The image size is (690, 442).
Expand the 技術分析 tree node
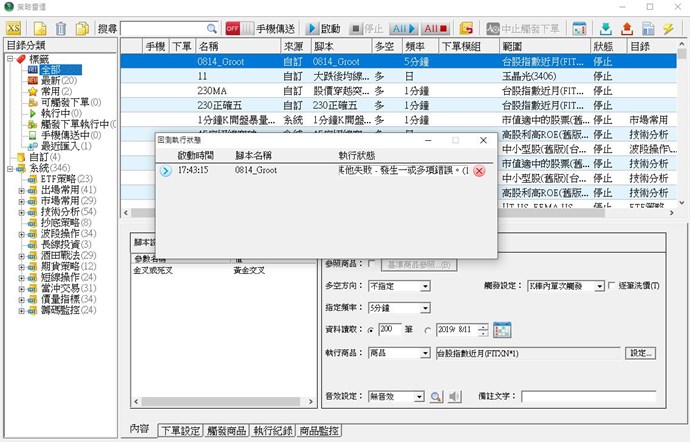pos(21,212)
